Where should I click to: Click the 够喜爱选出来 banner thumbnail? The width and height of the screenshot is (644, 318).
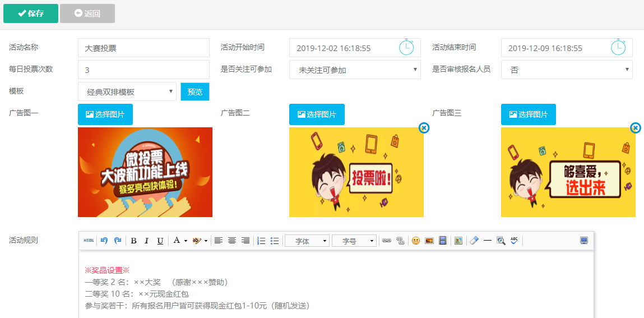pyautogui.click(x=568, y=172)
